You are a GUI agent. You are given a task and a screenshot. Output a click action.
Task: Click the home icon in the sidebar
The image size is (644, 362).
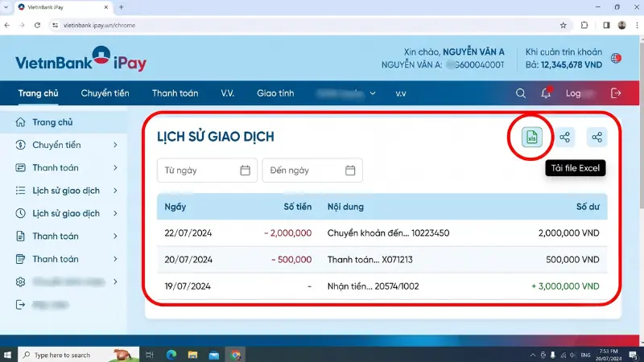(x=21, y=122)
